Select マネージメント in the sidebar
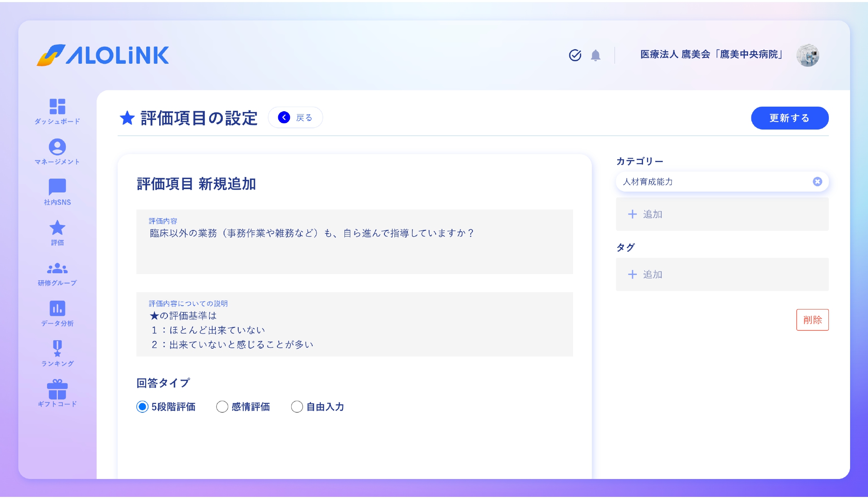Screen dimensions: 868x499 (x=57, y=150)
